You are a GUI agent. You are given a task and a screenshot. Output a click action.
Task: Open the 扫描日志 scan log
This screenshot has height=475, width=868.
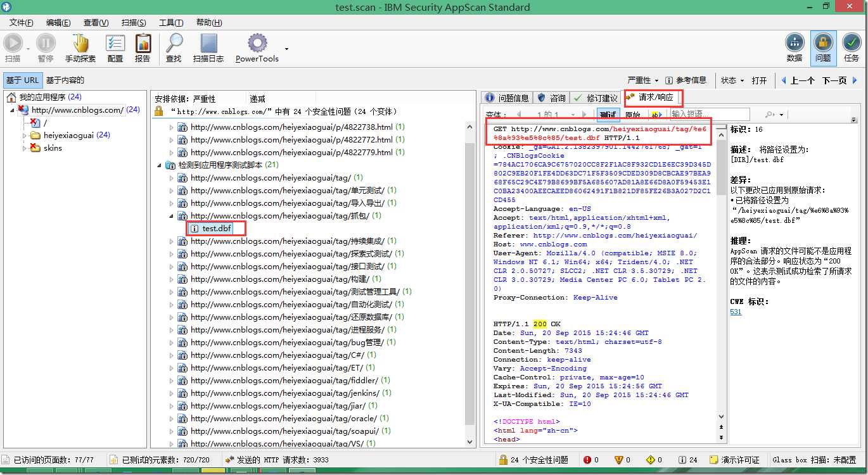point(209,43)
